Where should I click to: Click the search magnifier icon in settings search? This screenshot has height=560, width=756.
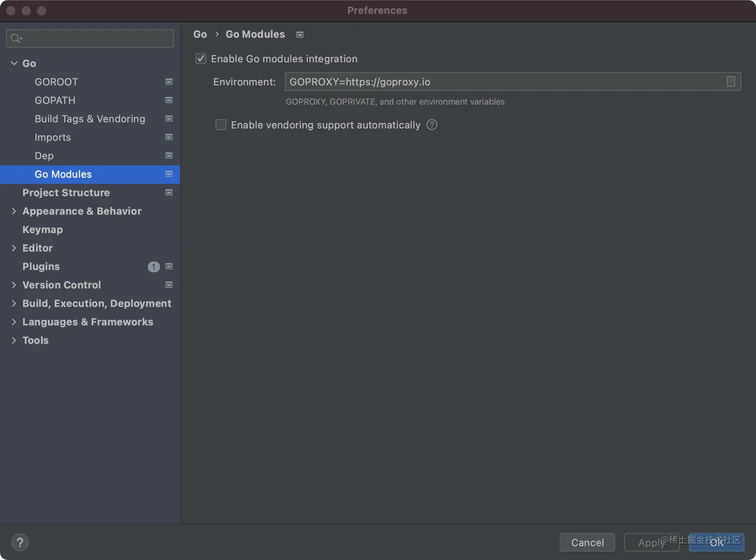(x=16, y=38)
